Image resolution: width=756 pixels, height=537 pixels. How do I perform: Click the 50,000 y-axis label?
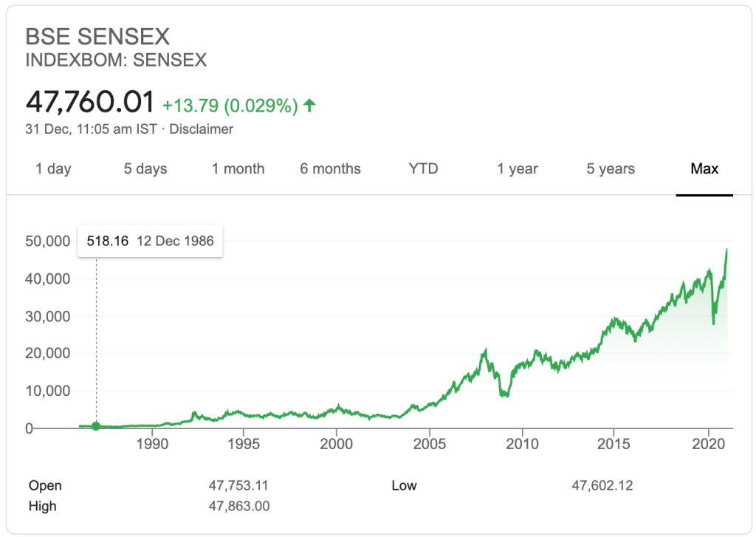[x=48, y=242]
